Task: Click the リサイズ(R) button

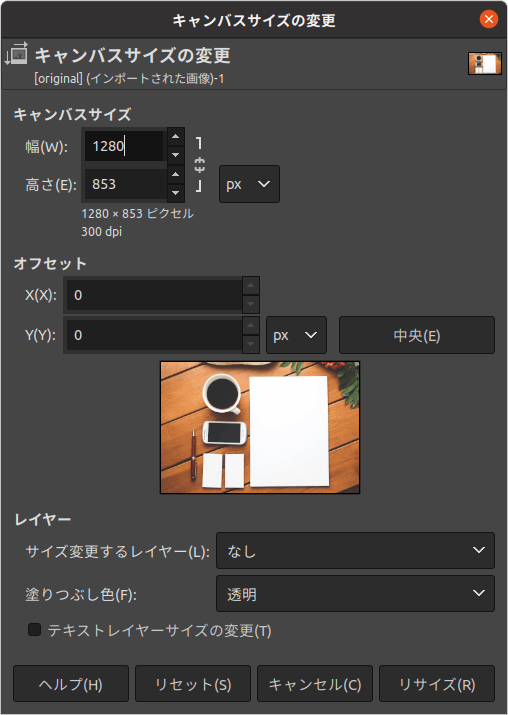Action: pos(437,684)
